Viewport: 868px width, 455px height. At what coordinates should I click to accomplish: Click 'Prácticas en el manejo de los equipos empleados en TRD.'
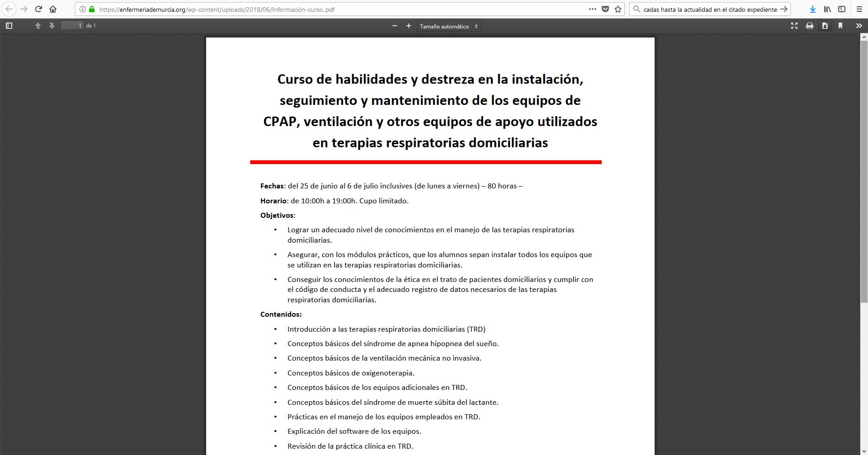coord(384,417)
